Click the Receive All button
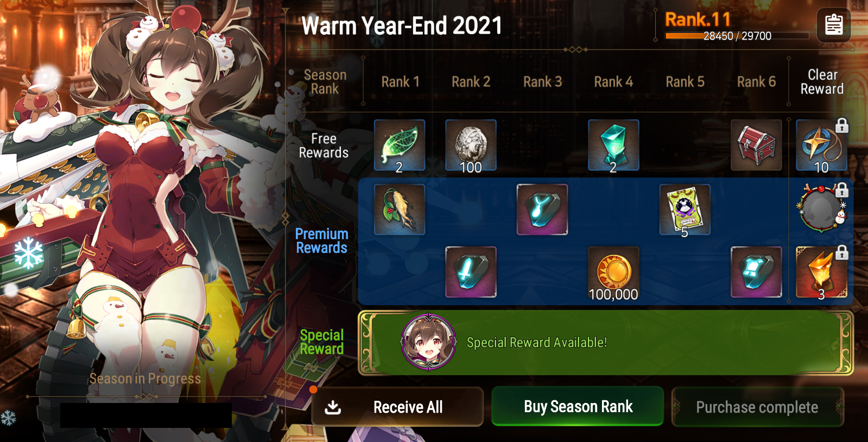This screenshot has width=868, height=442. pyautogui.click(x=397, y=407)
